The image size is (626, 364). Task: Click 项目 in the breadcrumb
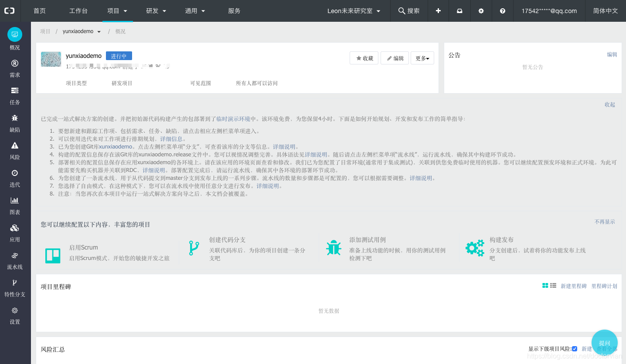45,31
